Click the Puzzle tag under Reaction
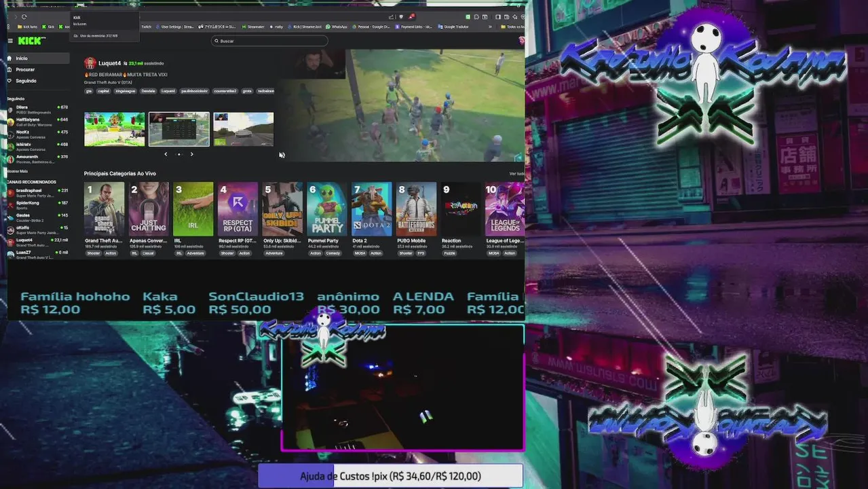 pyautogui.click(x=449, y=253)
